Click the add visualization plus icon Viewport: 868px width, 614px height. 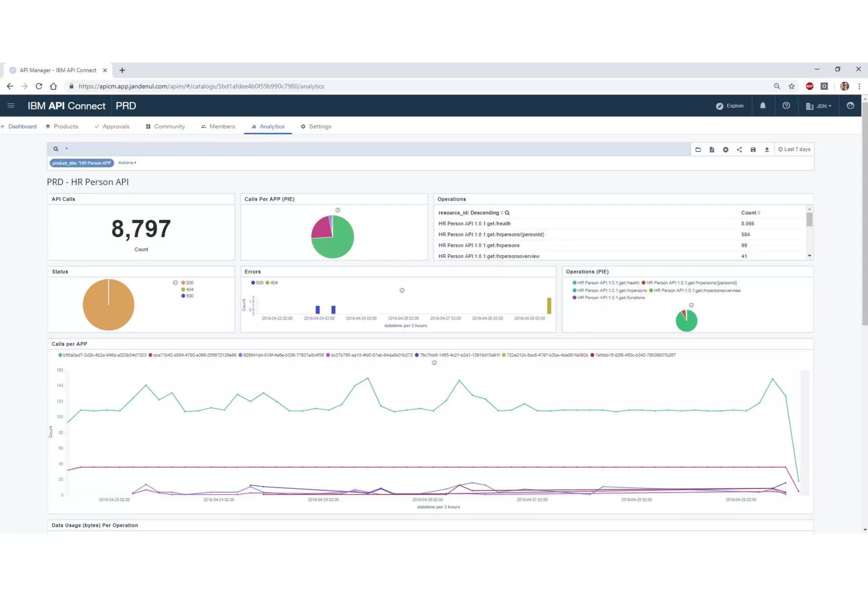[x=726, y=149]
